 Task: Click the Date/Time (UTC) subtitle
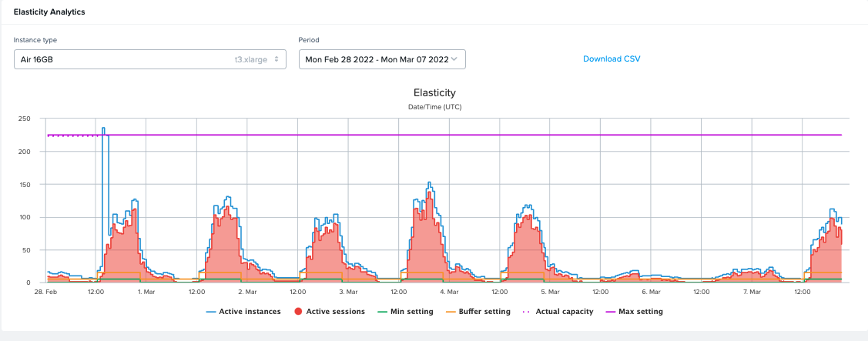point(434,106)
